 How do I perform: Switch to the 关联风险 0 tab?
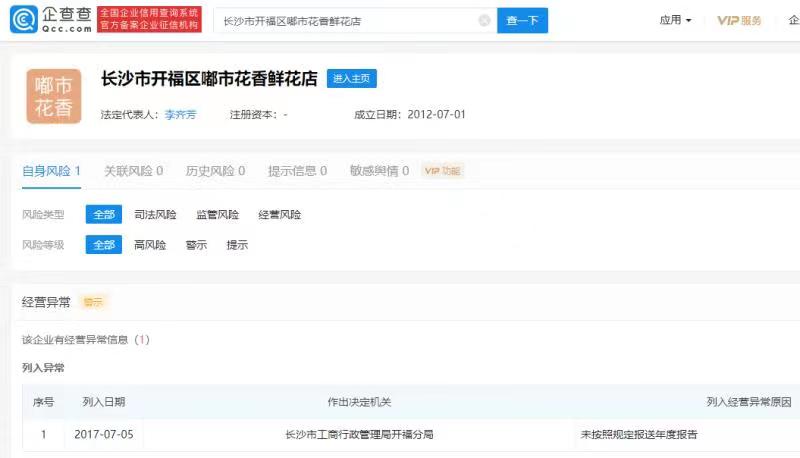(x=134, y=171)
